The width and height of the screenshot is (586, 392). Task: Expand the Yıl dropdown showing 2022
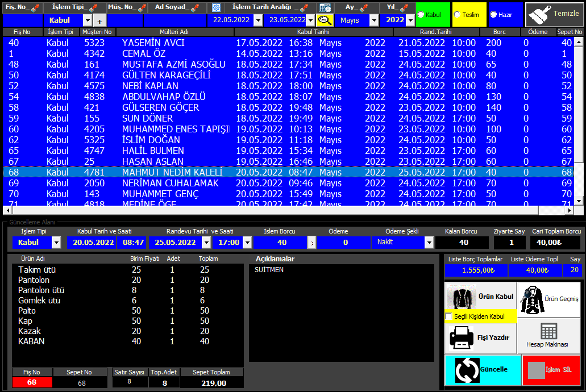click(x=410, y=20)
